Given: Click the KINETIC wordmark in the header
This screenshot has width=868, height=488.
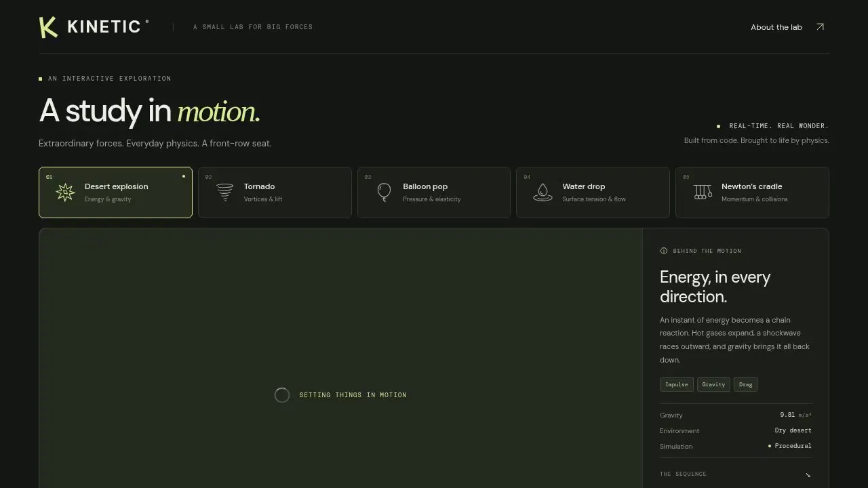Looking at the screenshot, I should [104, 27].
